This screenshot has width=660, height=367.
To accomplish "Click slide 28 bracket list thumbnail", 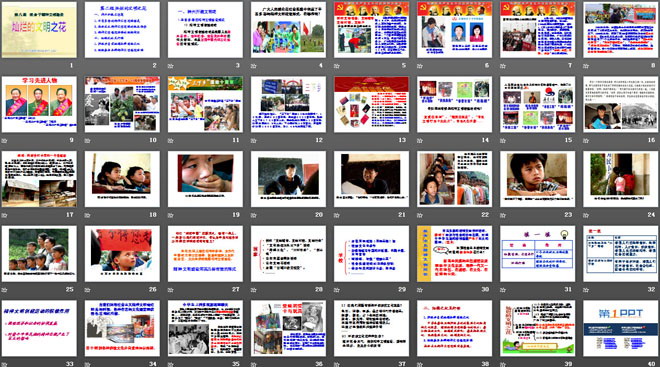I will tap(288, 253).
